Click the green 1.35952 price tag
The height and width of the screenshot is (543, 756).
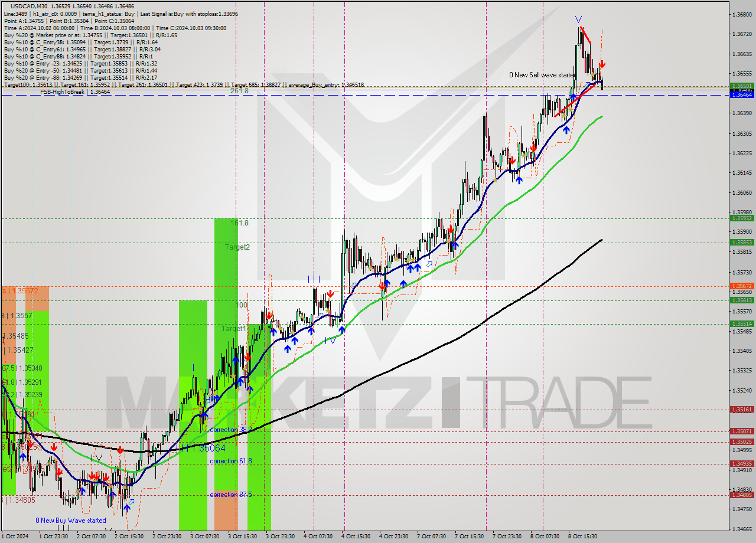(x=742, y=218)
